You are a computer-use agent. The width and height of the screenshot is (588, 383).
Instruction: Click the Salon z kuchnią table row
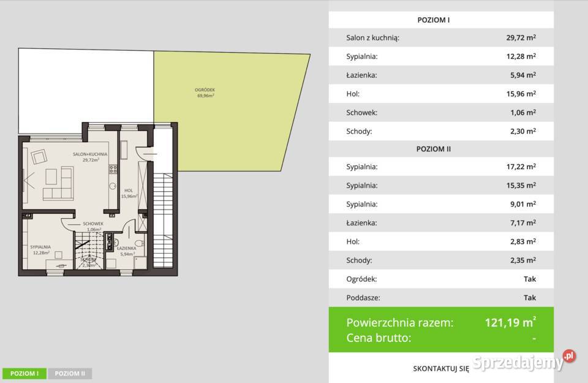[x=441, y=37]
